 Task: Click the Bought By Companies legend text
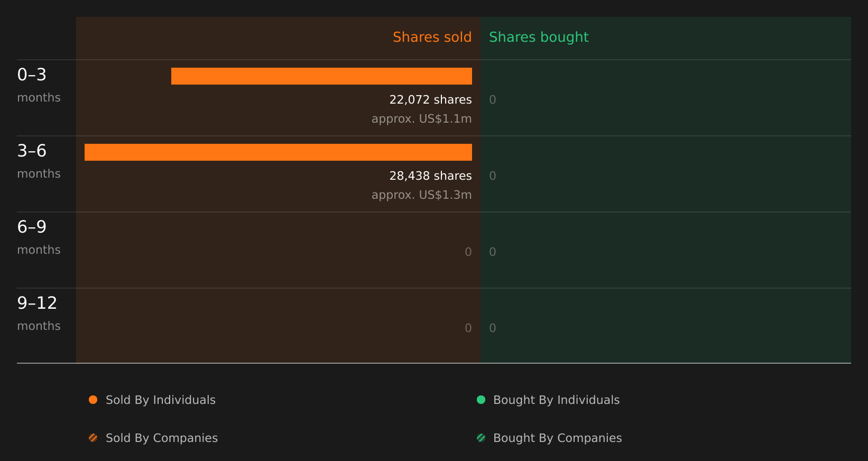coord(557,438)
